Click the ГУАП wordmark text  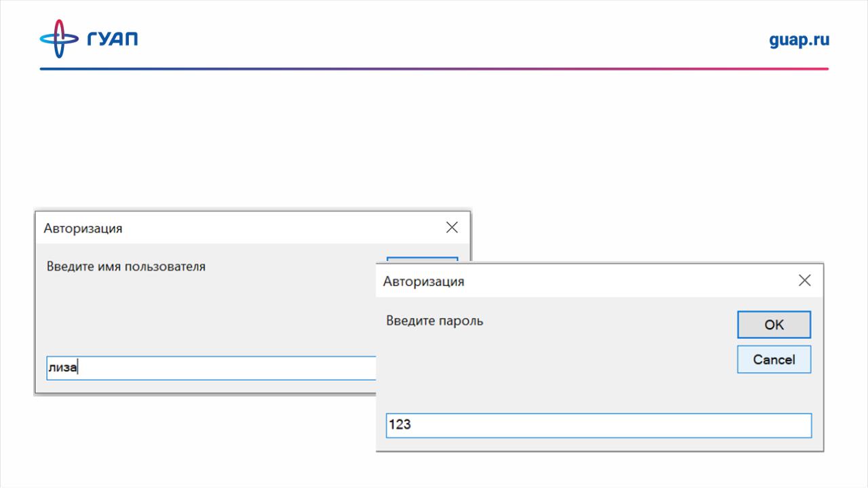113,39
